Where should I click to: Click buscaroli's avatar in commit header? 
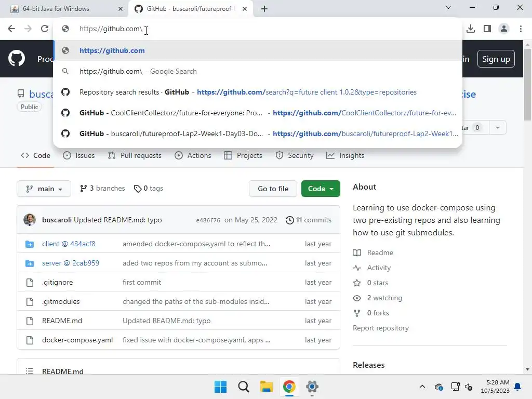pyautogui.click(x=30, y=220)
